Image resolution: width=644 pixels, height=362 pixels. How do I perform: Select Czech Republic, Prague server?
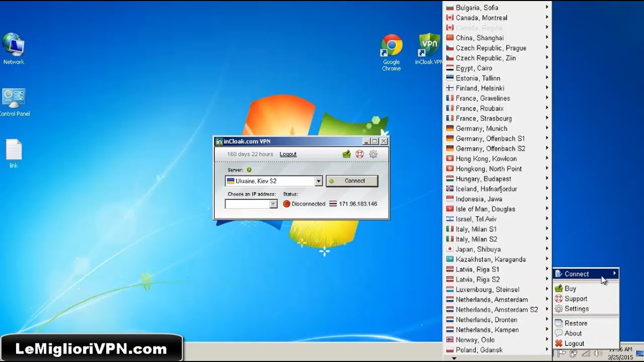point(497,48)
